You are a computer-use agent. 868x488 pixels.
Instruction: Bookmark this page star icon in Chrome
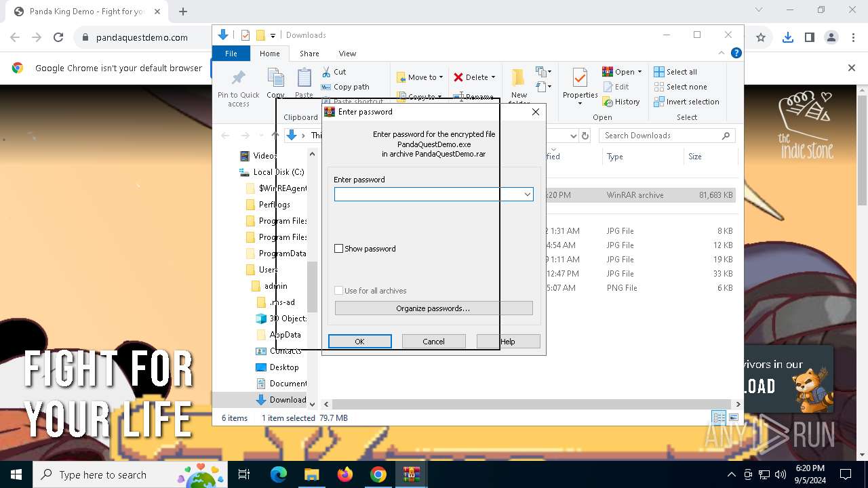pyautogui.click(x=761, y=38)
